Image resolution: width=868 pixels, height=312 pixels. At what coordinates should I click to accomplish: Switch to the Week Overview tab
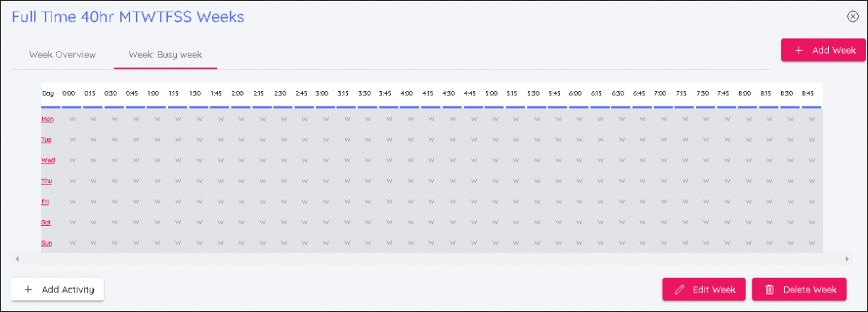pyautogui.click(x=62, y=54)
